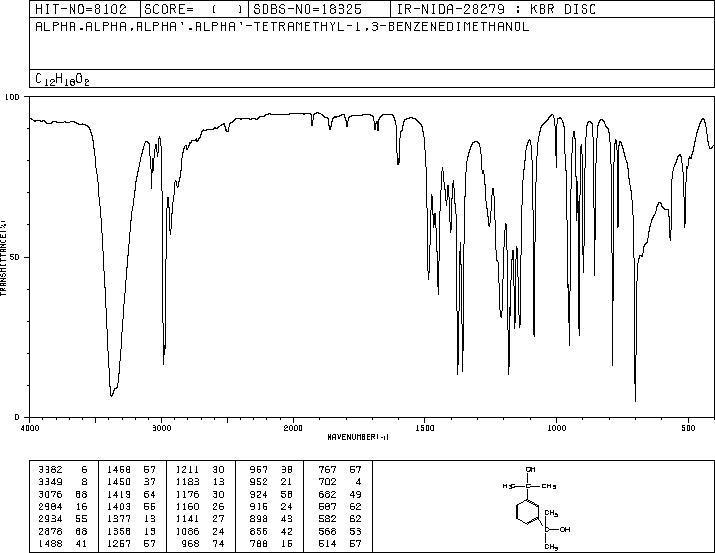Click peak table entry 898
The image size is (715, 553).
tap(259, 519)
